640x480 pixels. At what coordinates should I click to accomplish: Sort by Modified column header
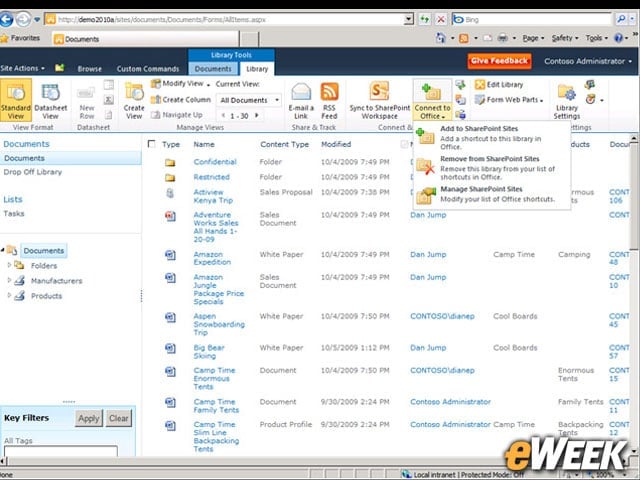336,144
